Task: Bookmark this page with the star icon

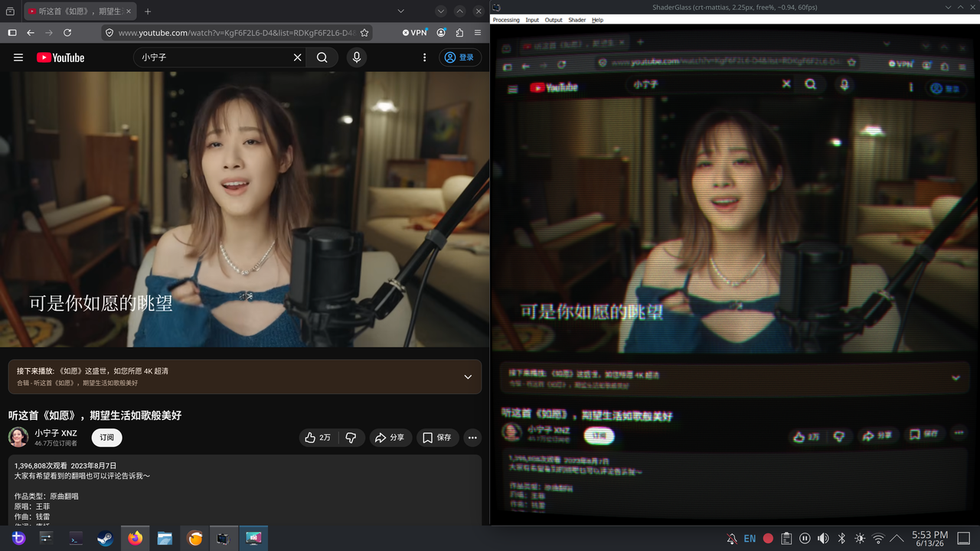Action: [x=364, y=33]
